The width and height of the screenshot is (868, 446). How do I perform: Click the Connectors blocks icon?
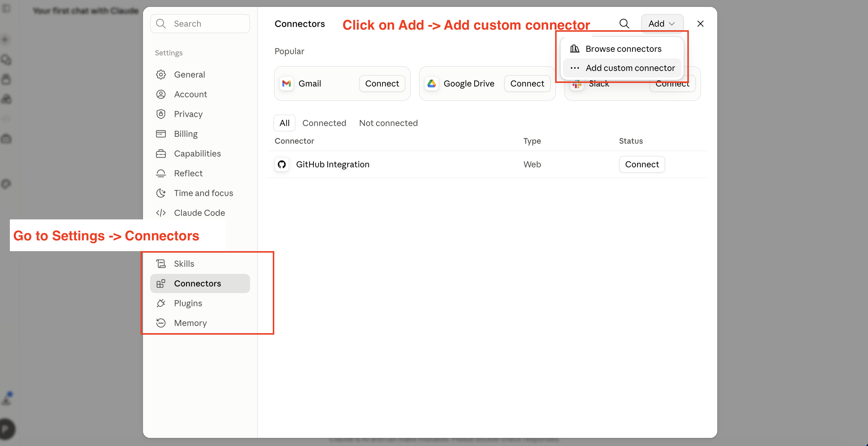[161, 283]
